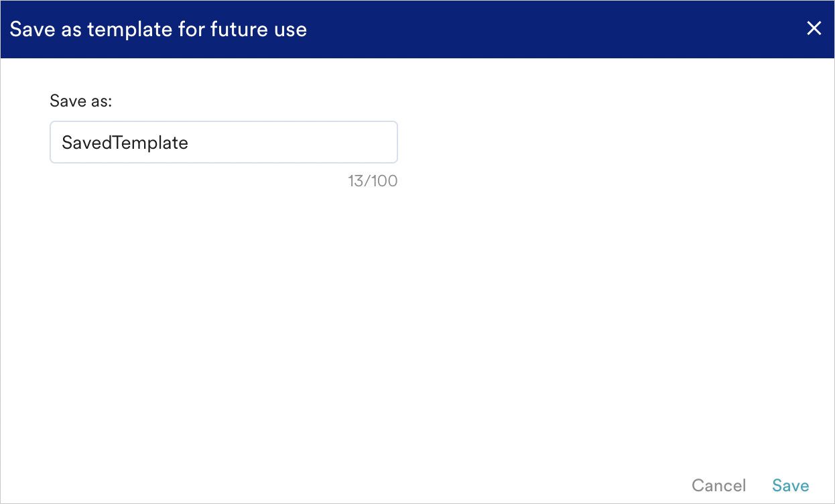Click the "Save as:" label
Image resolution: width=835 pixels, height=504 pixels.
click(80, 101)
